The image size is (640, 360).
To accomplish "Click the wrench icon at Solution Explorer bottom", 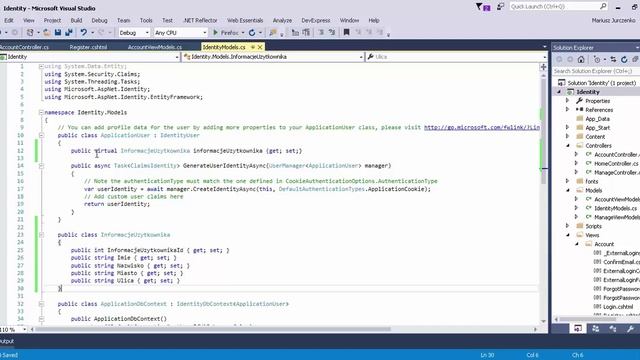I will point(630,329).
